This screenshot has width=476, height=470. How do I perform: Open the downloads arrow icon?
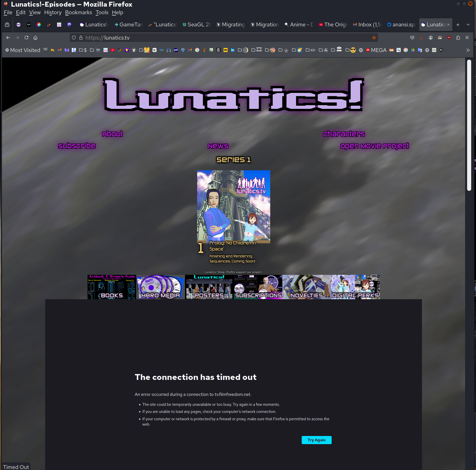(421, 38)
